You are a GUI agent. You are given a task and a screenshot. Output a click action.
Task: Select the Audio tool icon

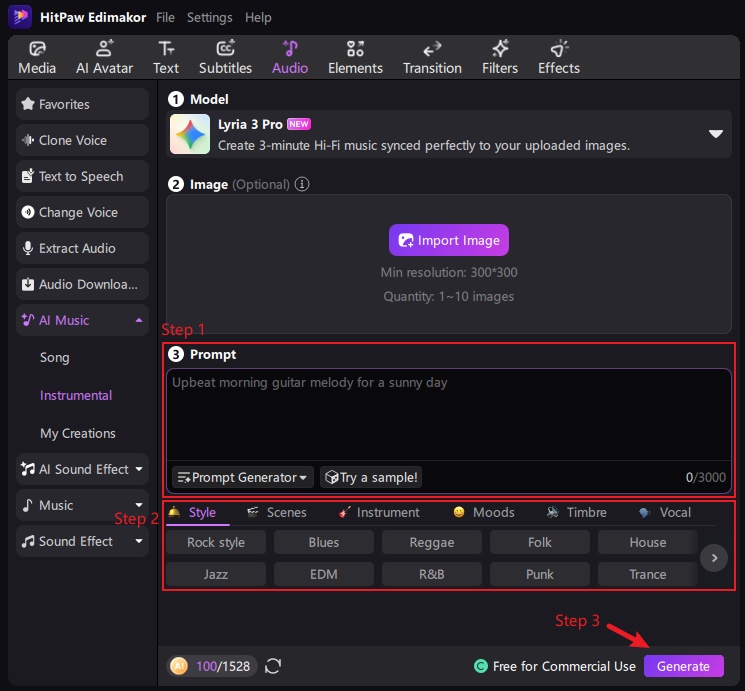[x=290, y=48]
